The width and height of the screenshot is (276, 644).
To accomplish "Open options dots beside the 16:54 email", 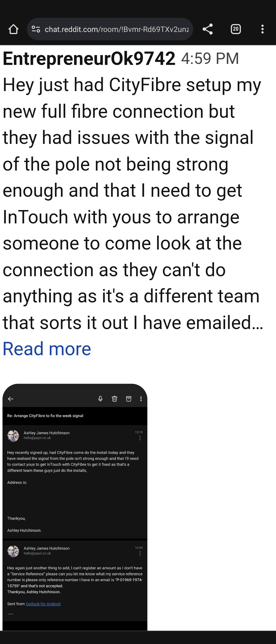I will pyautogui.click(x=140, y=553).
